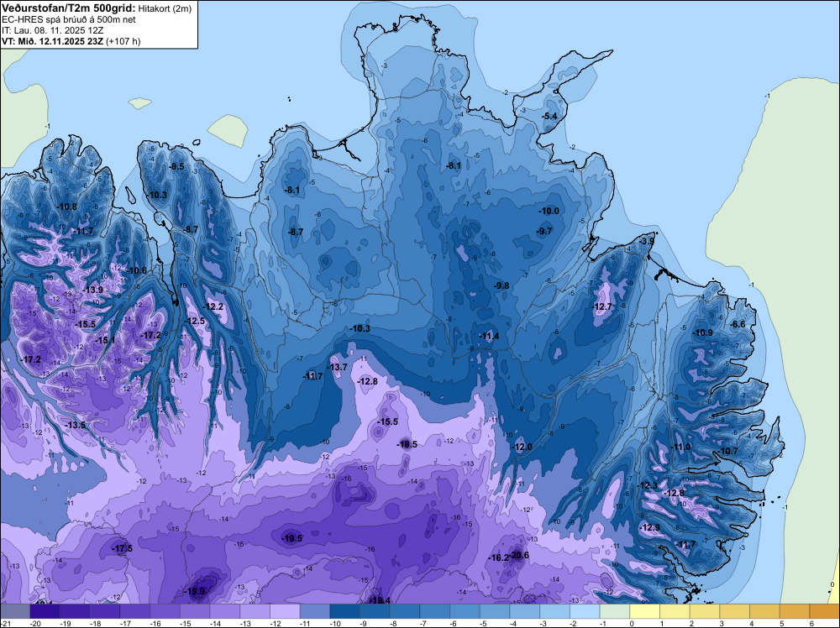Select the -12.7 temperature reading
The width and height of the screenshot is (840, 628).
coord(602,306)
